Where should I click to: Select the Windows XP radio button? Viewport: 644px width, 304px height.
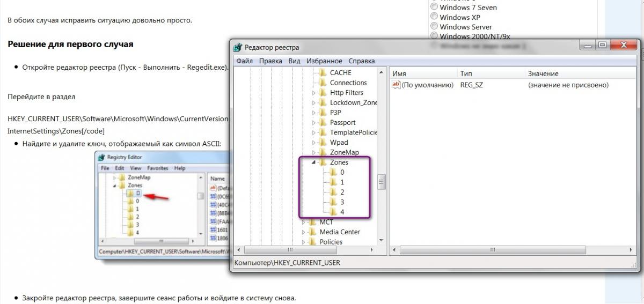434,17
